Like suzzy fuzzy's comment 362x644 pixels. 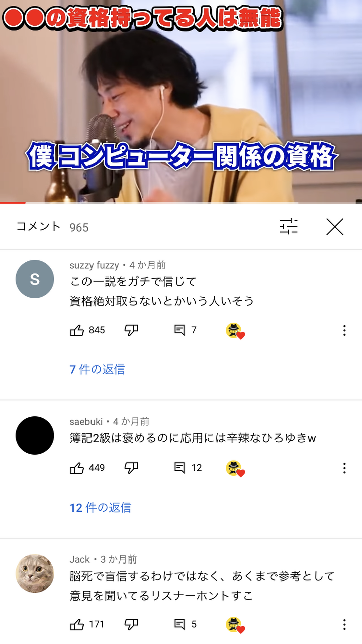click(77, 330)
